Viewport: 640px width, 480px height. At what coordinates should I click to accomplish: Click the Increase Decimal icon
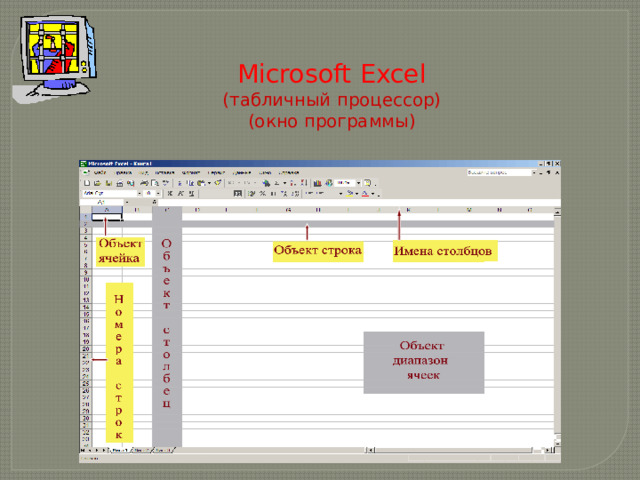284,193
